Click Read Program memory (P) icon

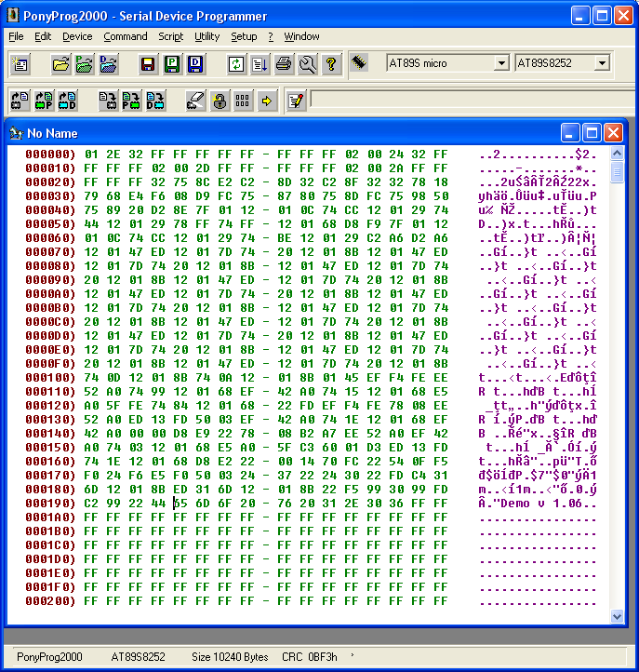(44, 101)
